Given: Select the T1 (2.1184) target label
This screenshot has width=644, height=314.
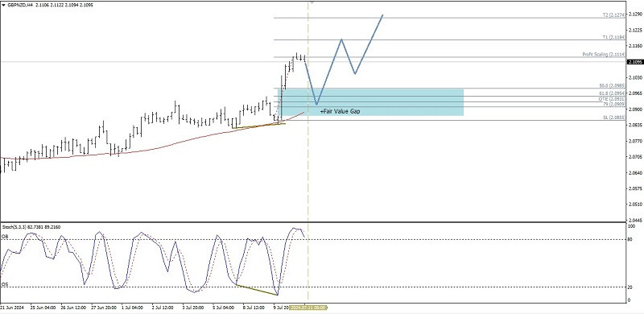Looking at the screenshot, I should (613, 37).
